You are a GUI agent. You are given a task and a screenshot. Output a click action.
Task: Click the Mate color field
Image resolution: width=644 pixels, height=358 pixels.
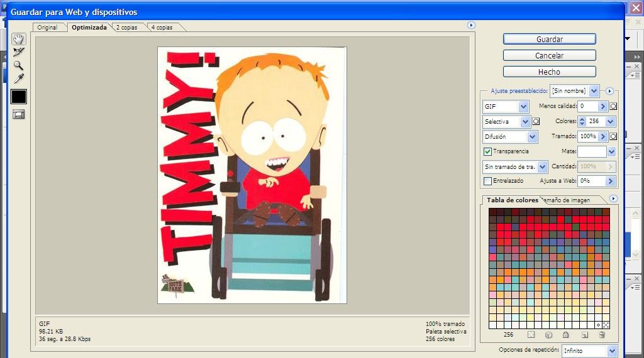click(x=592, y=152)
